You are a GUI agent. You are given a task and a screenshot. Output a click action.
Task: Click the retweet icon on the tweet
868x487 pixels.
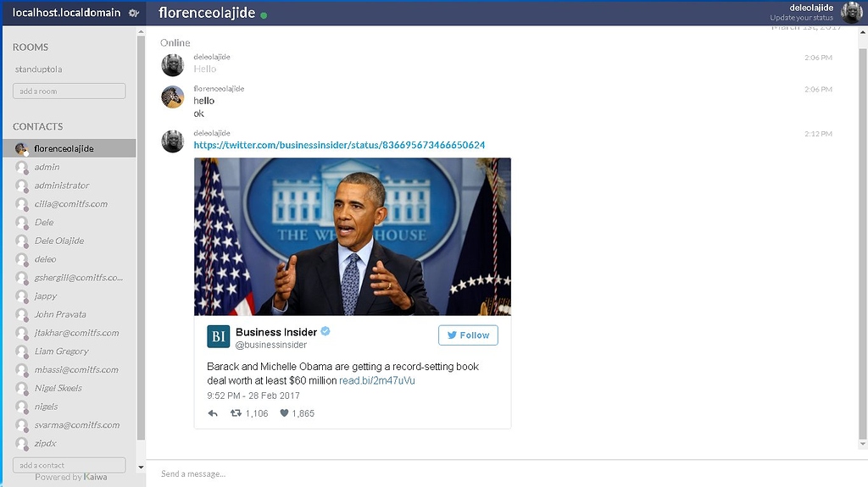point(236,412)
